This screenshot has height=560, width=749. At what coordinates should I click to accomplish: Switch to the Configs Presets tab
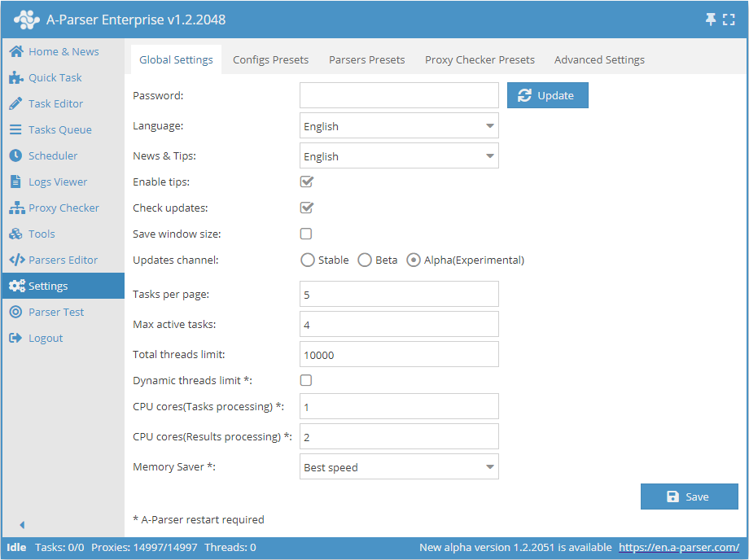tap(270, 59)
